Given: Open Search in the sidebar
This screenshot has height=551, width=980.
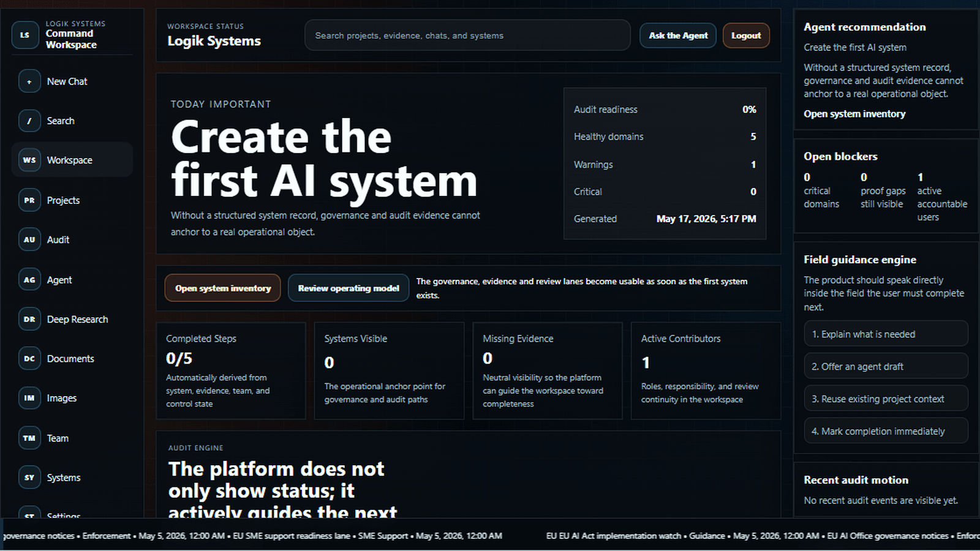Looking at the screenshot, I should coord(72,121).
